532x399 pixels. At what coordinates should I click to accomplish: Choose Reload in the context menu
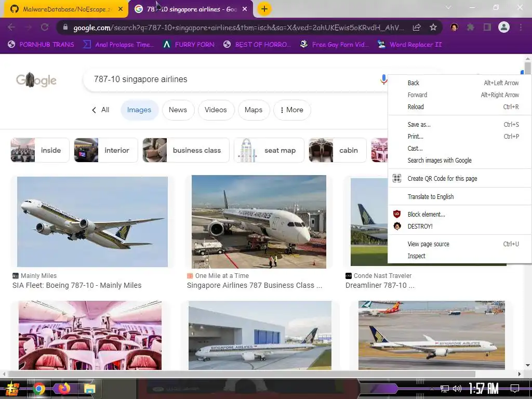click(460, 107)
